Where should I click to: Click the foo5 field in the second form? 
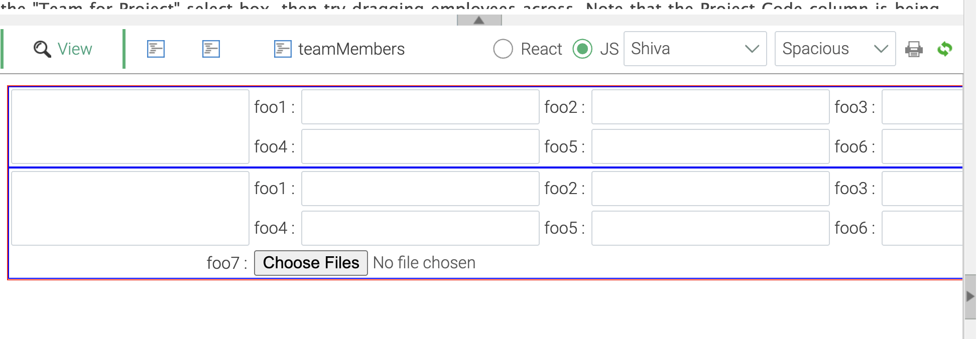710,228
